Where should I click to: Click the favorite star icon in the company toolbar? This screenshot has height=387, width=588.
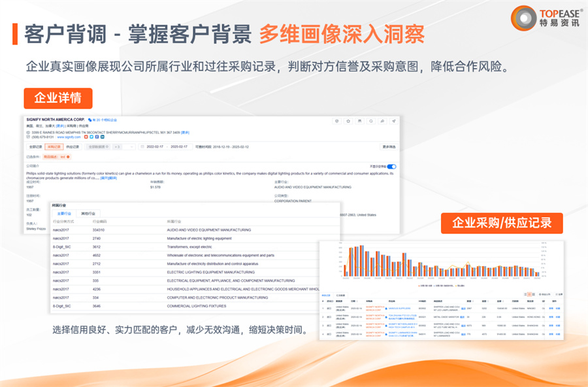click(x=348, y=121)
